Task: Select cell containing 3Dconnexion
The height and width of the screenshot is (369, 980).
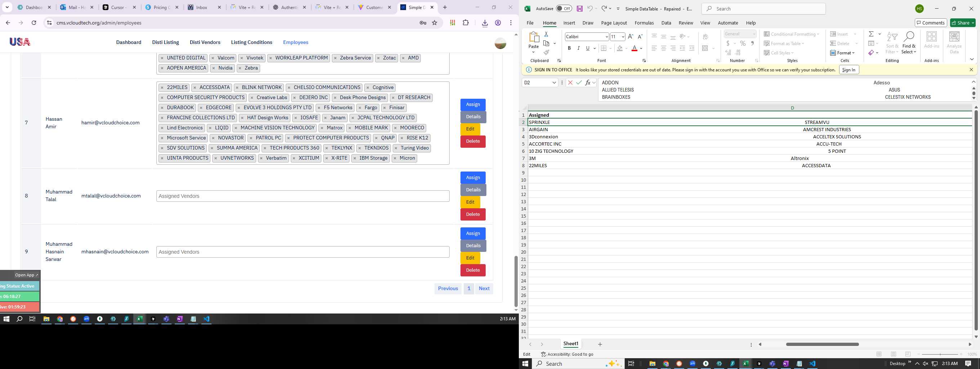Action: click(749, 137)
